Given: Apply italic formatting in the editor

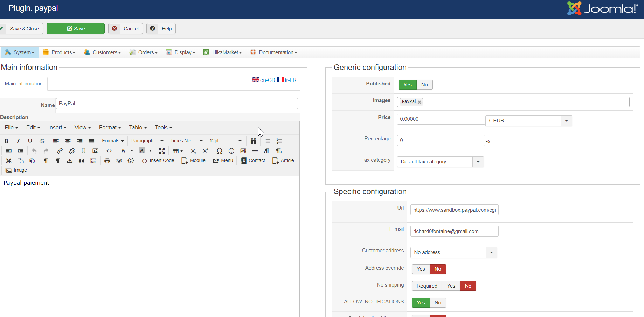Looking at the screenshot, I should (x=18, y=141).
